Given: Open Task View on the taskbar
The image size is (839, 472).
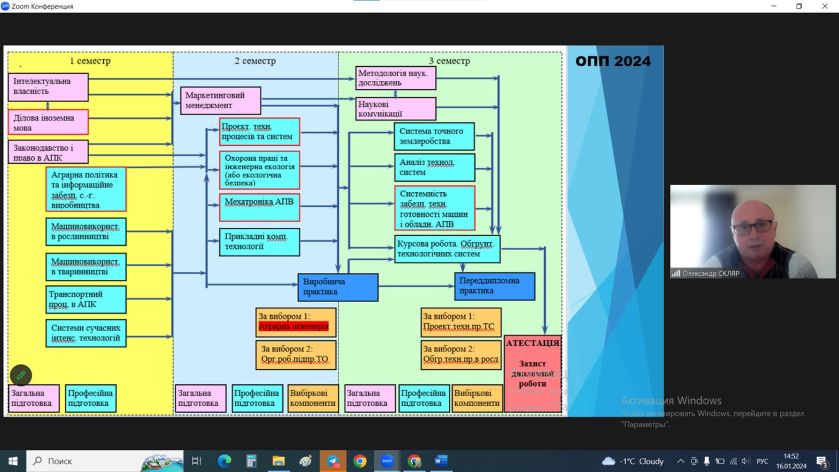Looking at the screenshot, I should [196, 461].
